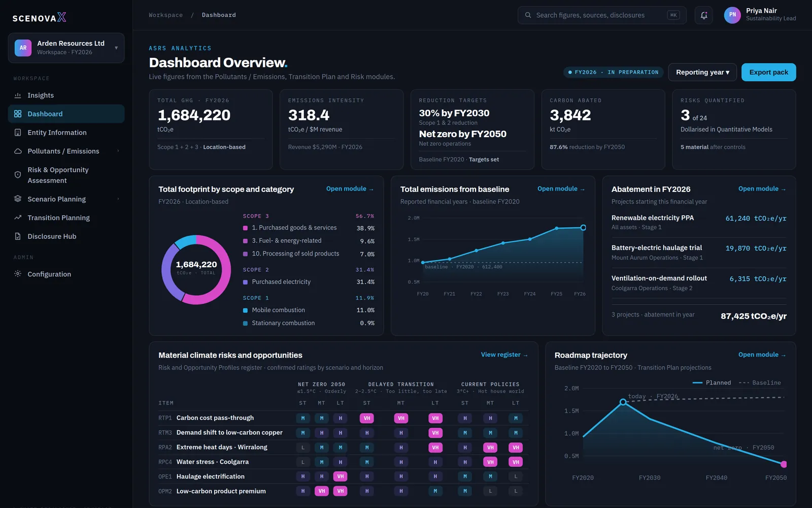Click the AR workspace avatar
Viewport: 812px width, 508px height.
pyautogui.click(x=23, y=48)
